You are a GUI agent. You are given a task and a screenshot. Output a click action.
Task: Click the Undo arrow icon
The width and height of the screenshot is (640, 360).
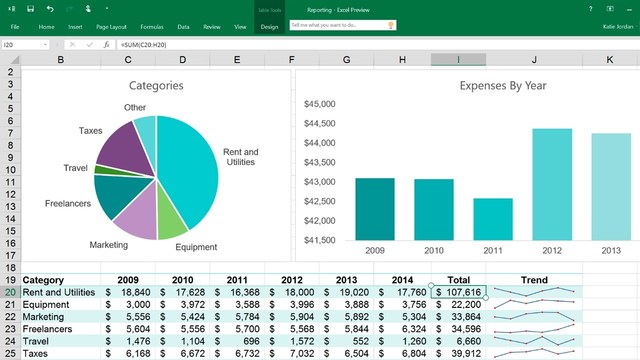(50, 9)
